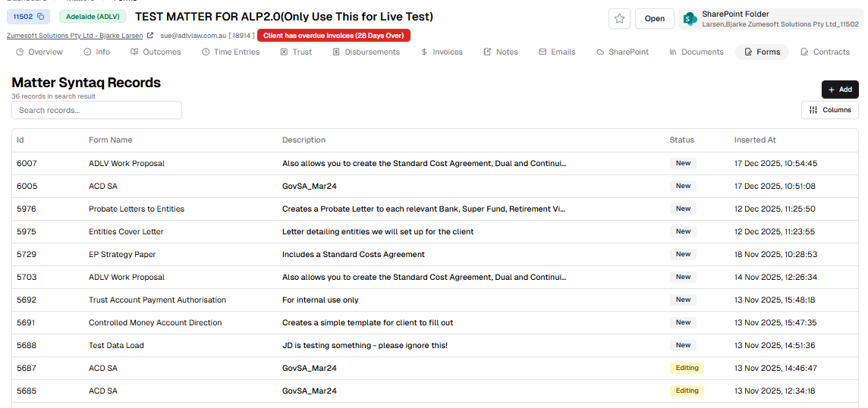The width and height of the screenshot is (868, 408).
Task: Switch to the Time Entries tab
Action: pos(231,52)
